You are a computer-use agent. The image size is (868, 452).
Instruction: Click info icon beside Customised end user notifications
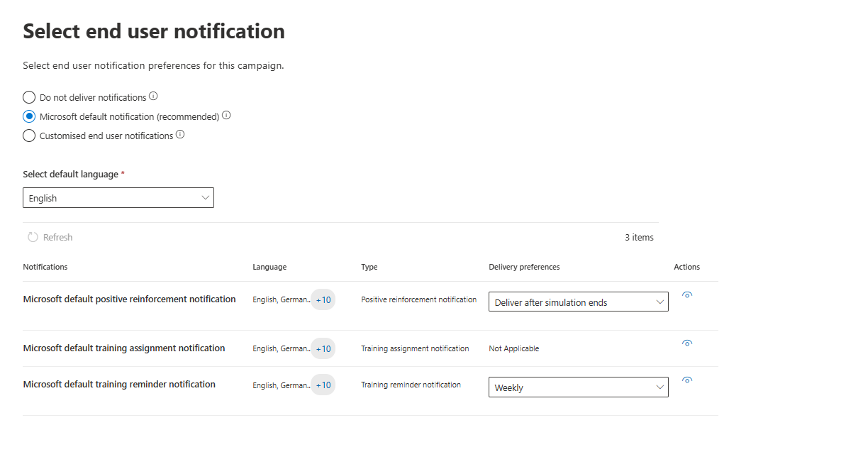pyautogui.click(x=180, y=135)
